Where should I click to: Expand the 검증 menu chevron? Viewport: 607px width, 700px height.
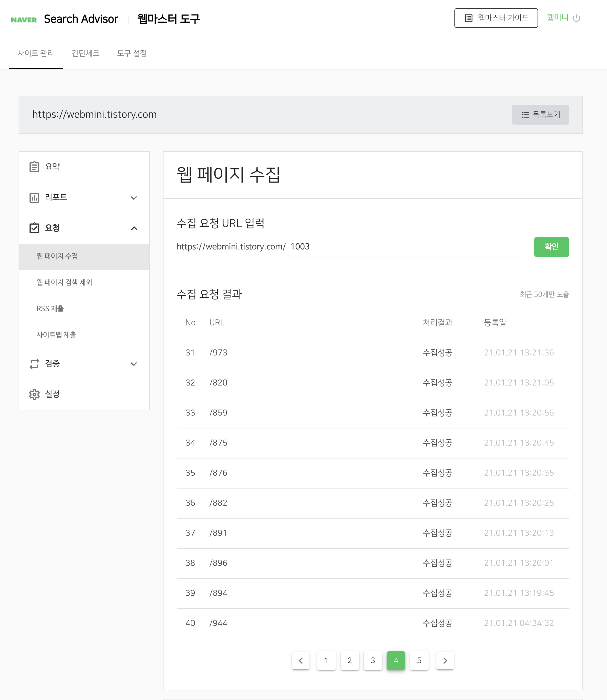134,364
